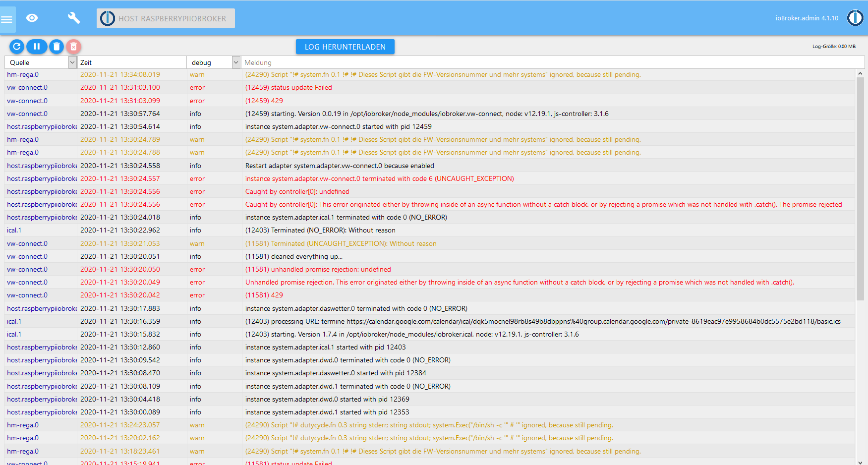Screen dimensions: 868x465
Task: Select timestamp '2020-11-21 13:20:02.162'
Action: point(120,438)
